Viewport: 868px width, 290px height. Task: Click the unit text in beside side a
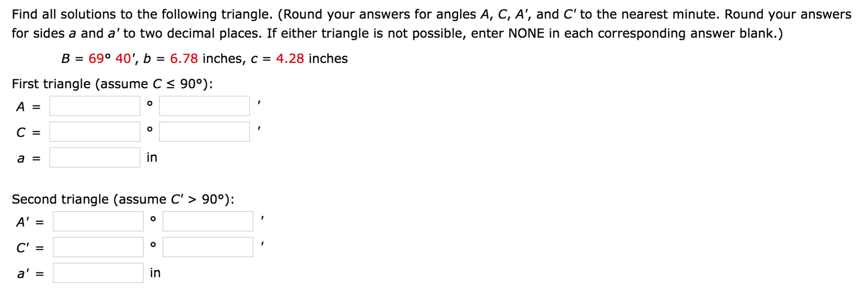point(153,158)
